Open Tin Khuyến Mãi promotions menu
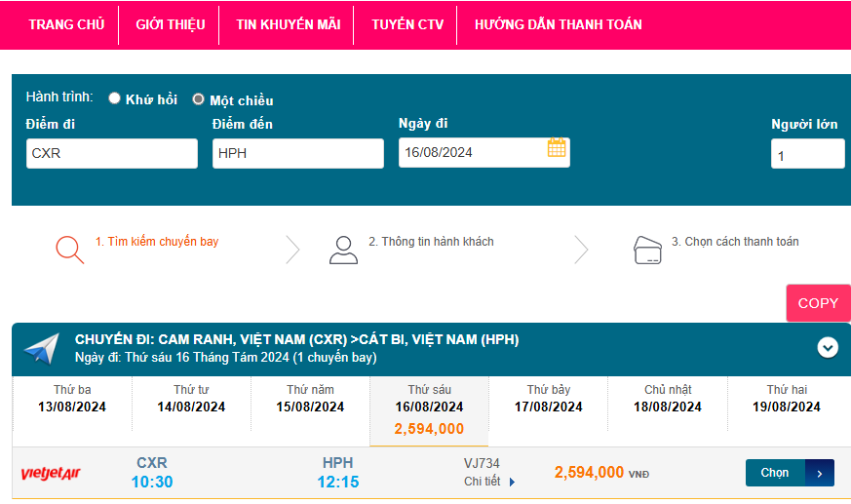This screenshot has width=851, height=504. coord(288,24)
